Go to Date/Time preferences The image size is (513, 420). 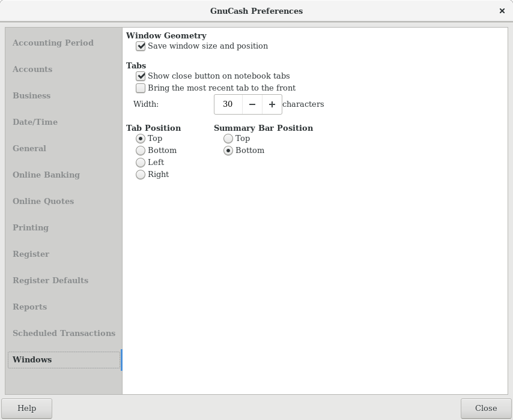coord(64,122)
